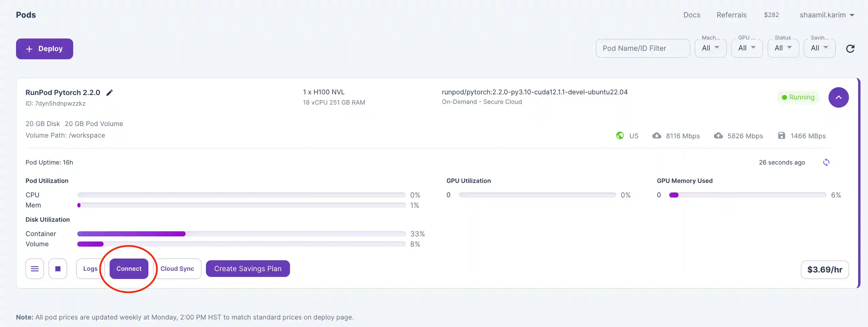Open the shaamil.karim account menu

click(827, 15)
